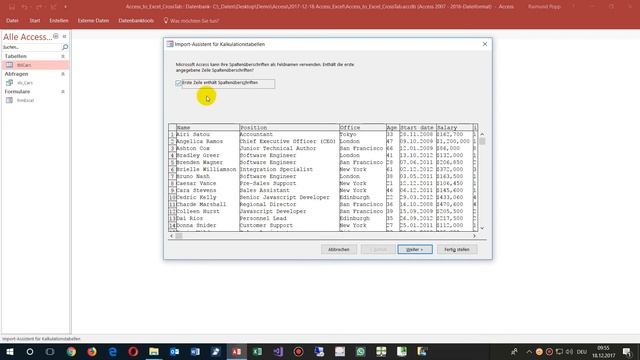The height and width of the screenshot is (360, 640).
Task: Click the Save icon in quick access toolbar
Action: coord(12,7)
